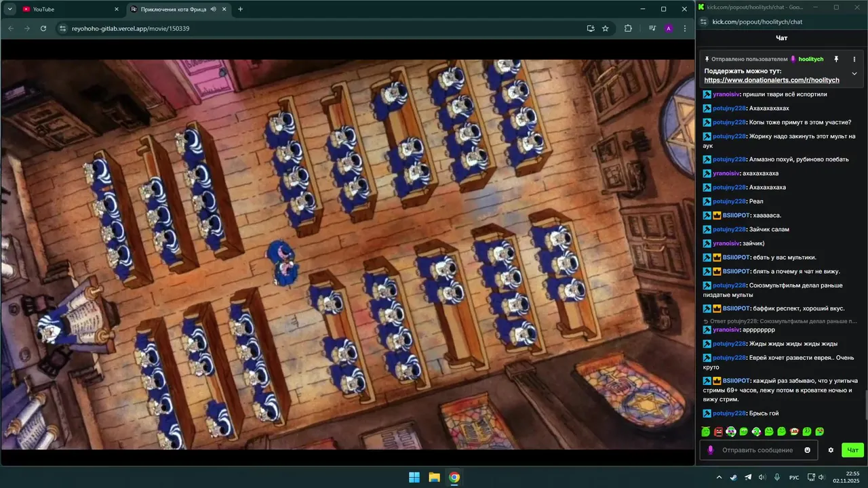The image size is (868, 488).
Task: Show site info in Kick popout window
Action: [704, 22]
